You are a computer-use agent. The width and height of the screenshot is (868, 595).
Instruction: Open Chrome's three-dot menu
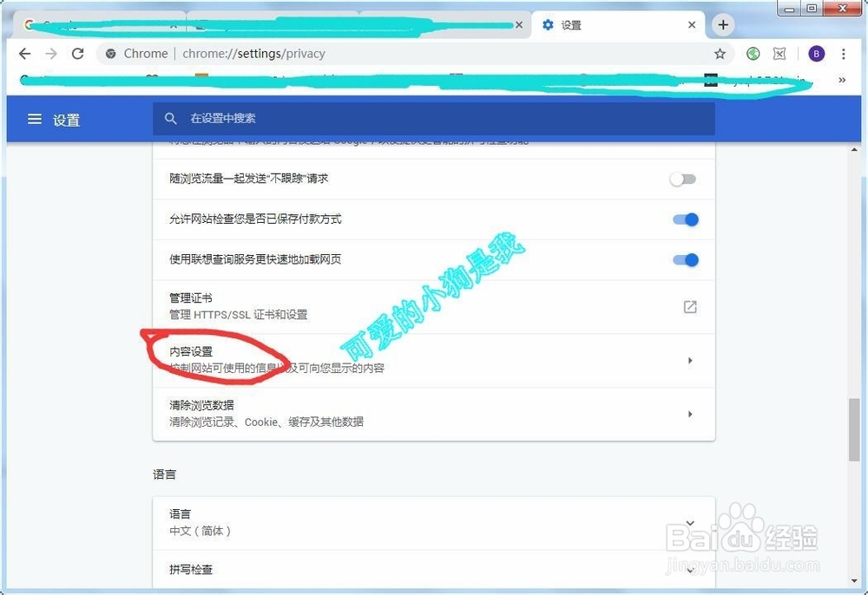(x=843, y=54)
